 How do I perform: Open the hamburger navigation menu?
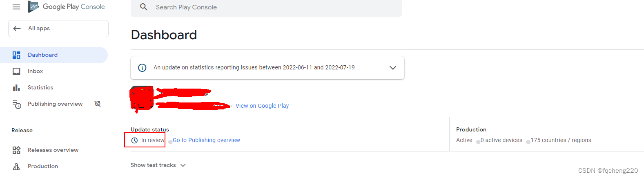(x=16, y=7)
